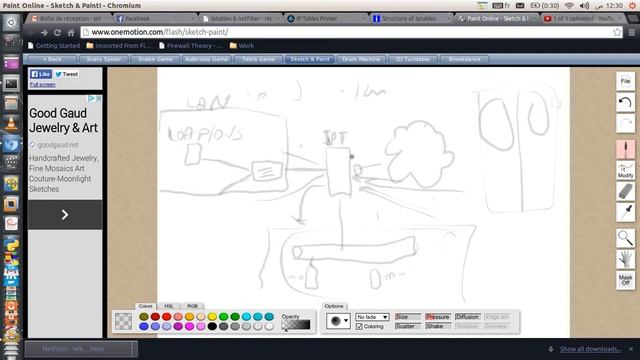Click the Facebook Like button
Image resolution: width=640 pixels, height=360 pixels.
41,74
